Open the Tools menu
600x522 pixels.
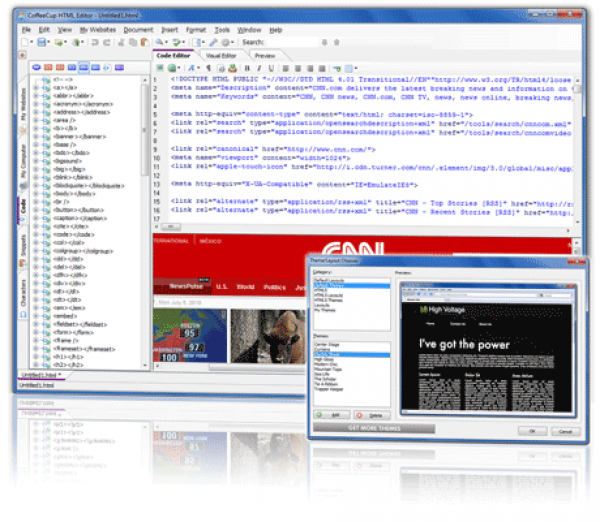(222, 30)
